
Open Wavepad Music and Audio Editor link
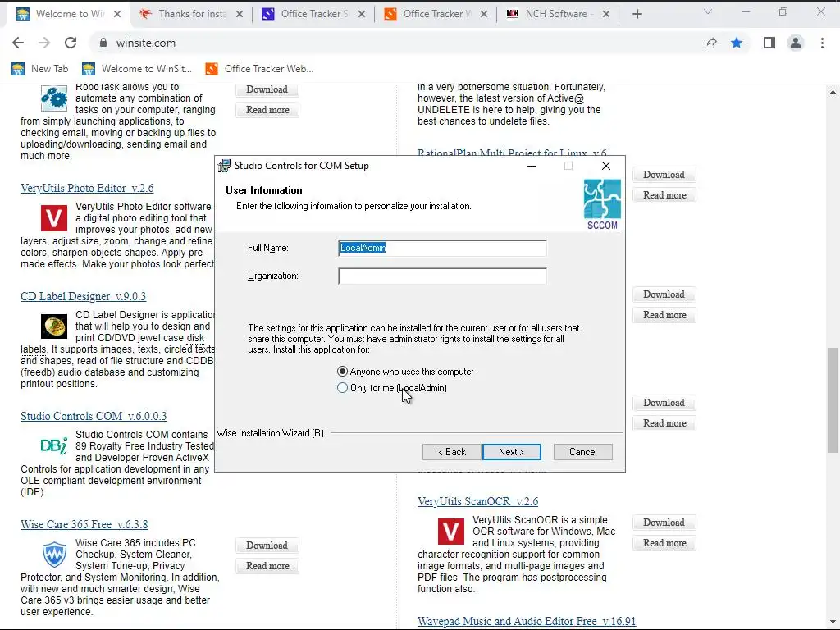coord(527,622)
